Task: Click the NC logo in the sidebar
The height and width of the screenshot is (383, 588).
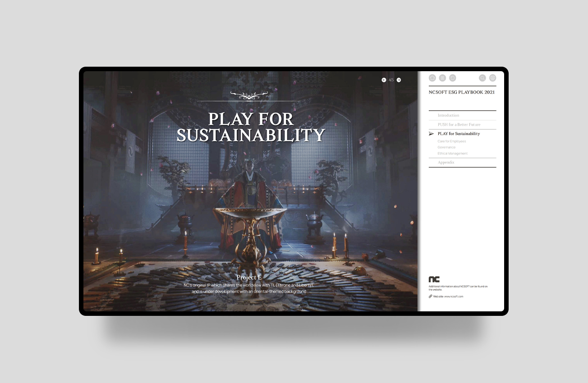Action: 434,279
